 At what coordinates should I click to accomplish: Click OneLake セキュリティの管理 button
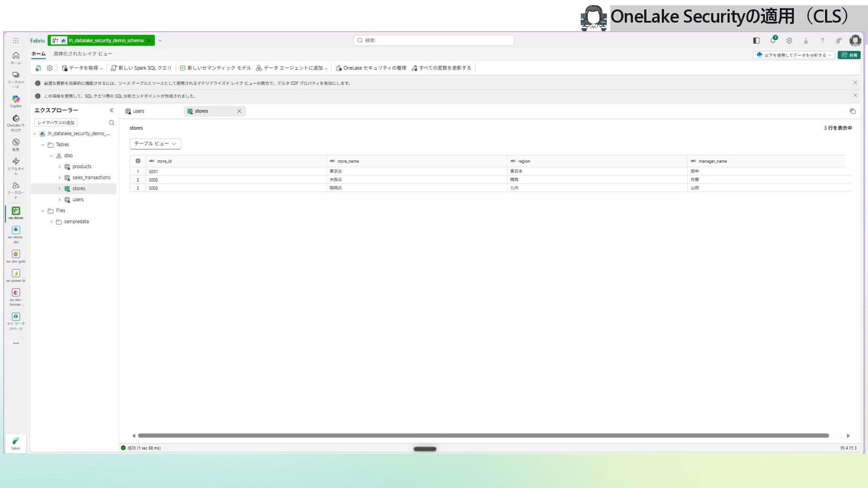click(x=371, y=68)
